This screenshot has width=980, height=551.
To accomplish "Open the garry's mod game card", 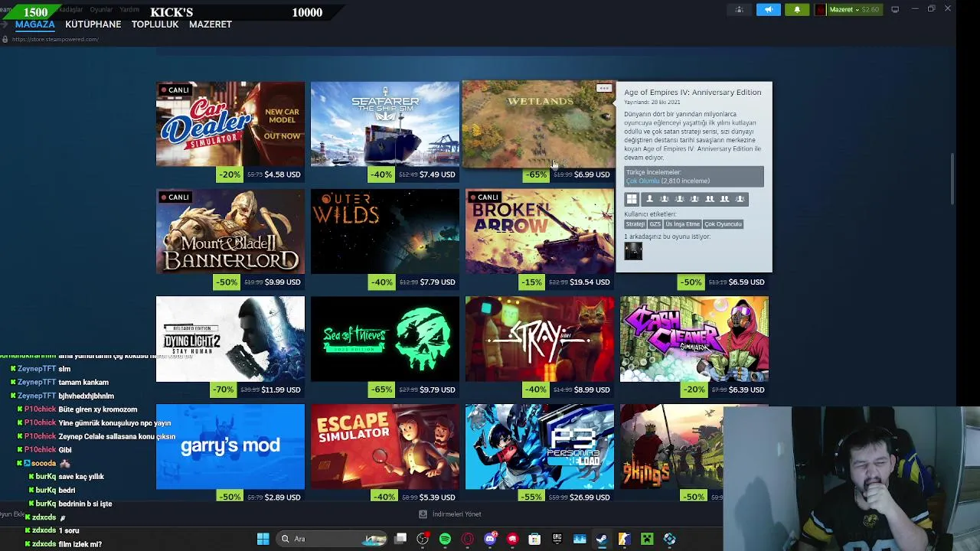I will pos(230,447).
